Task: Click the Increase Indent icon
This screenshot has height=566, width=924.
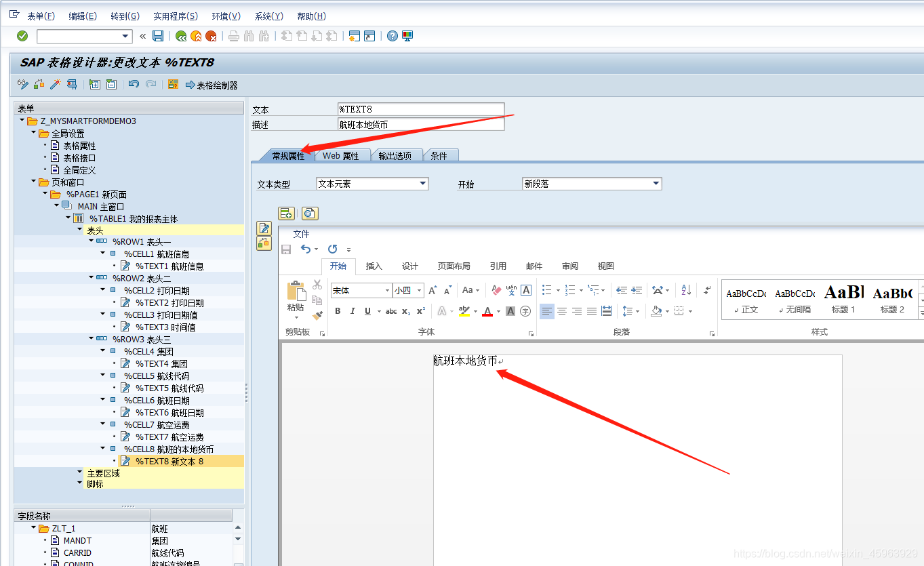Action: (x=637, y=290)
